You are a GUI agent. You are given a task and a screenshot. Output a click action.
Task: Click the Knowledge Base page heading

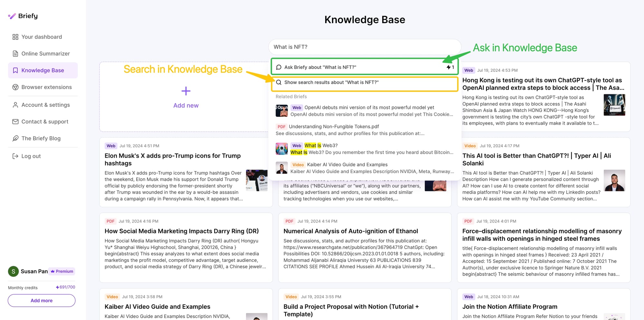[365, 20]
